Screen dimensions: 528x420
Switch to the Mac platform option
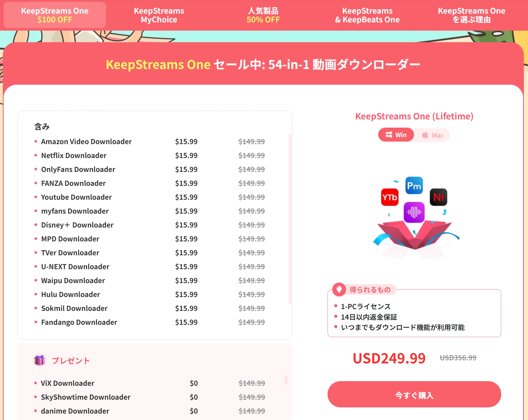point(433,135)
